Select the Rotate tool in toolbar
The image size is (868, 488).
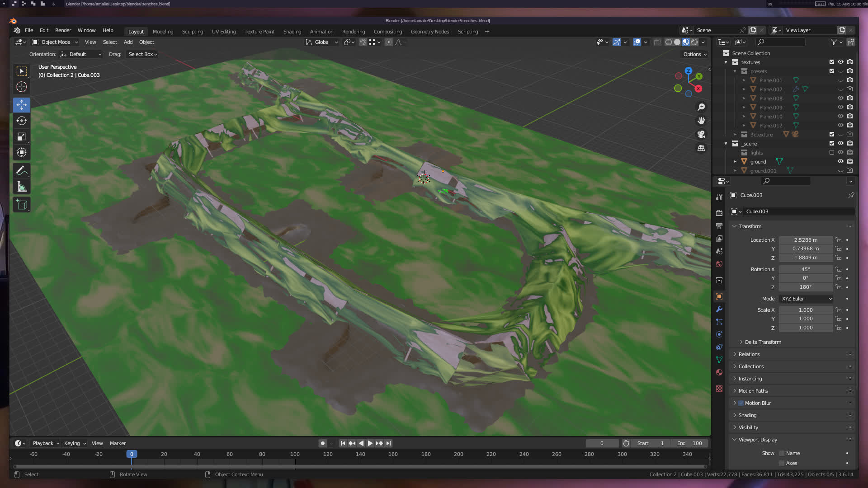(21, 121)
